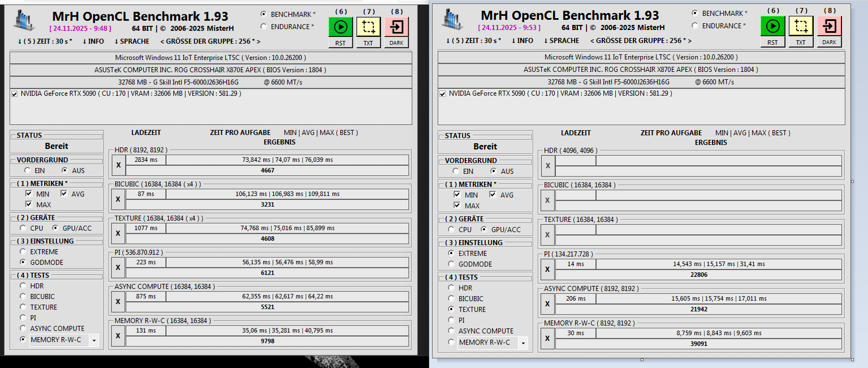Click the 2834 ms HDR load time
The image size is (868, 368).
coord(146,160)
